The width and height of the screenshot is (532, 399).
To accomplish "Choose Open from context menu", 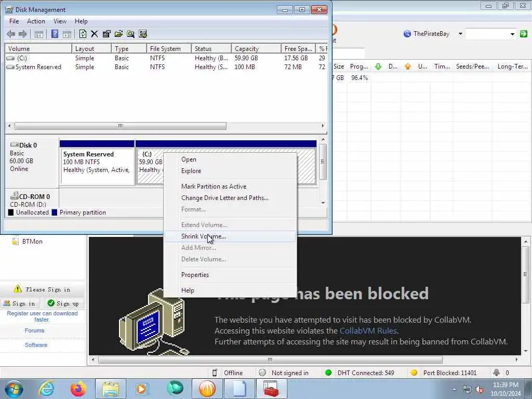I will coord(230,159).
